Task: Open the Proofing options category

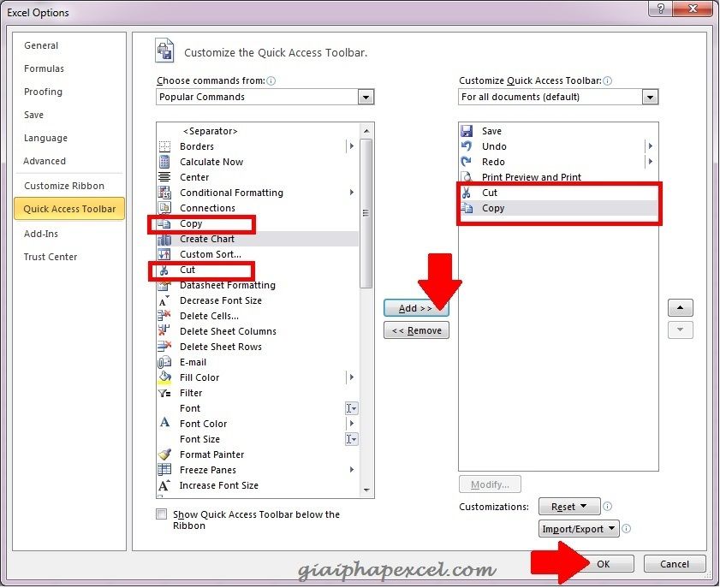Action: (43, 92)
